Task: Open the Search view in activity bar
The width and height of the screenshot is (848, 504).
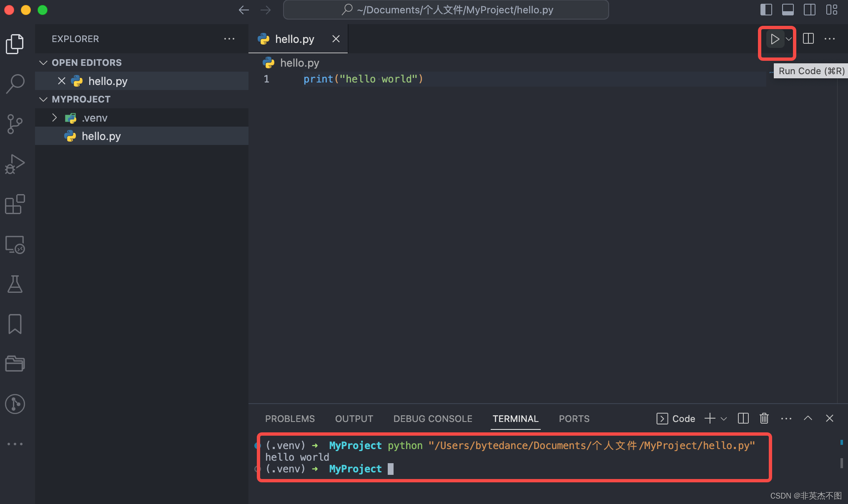Action: (x=15, y=84)
